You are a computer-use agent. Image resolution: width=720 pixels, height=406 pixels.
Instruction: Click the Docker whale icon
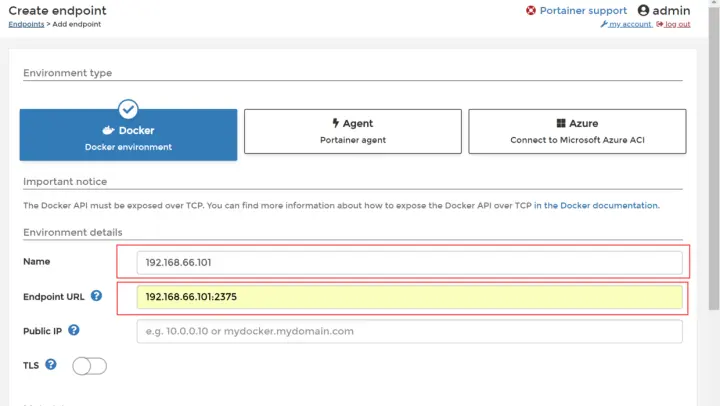click(x=108, y=130)
